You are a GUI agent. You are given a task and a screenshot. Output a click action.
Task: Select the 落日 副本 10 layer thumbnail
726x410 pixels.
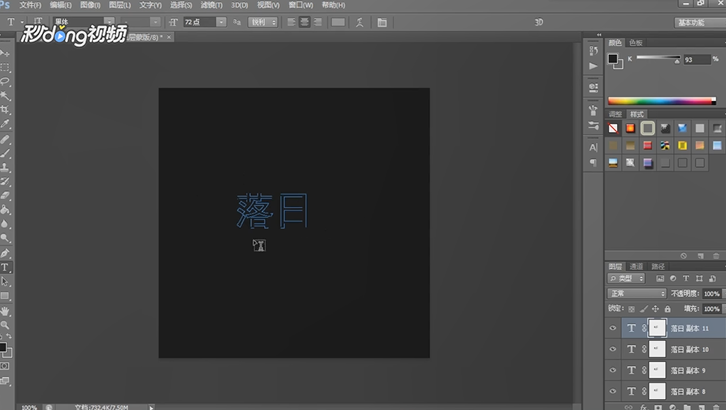pos(657,349)
